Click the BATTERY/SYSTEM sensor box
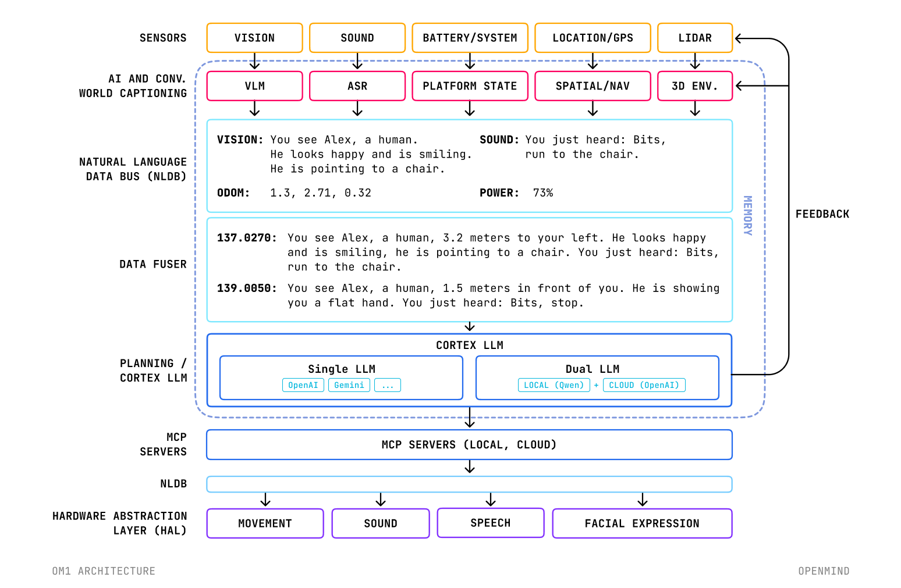The width and height of the screenshot is (901, 588). coord(470,38)
